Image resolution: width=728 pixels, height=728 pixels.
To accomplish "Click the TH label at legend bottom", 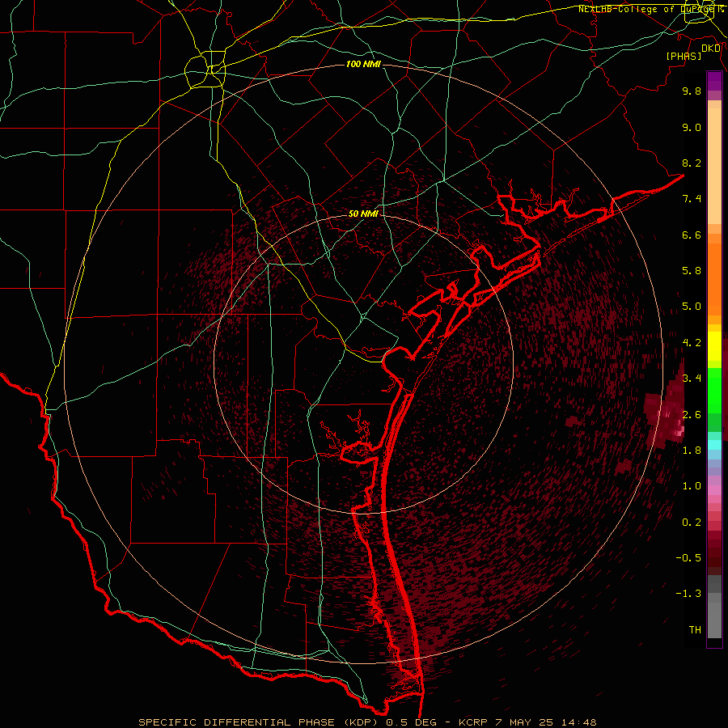I will [695, 630].
